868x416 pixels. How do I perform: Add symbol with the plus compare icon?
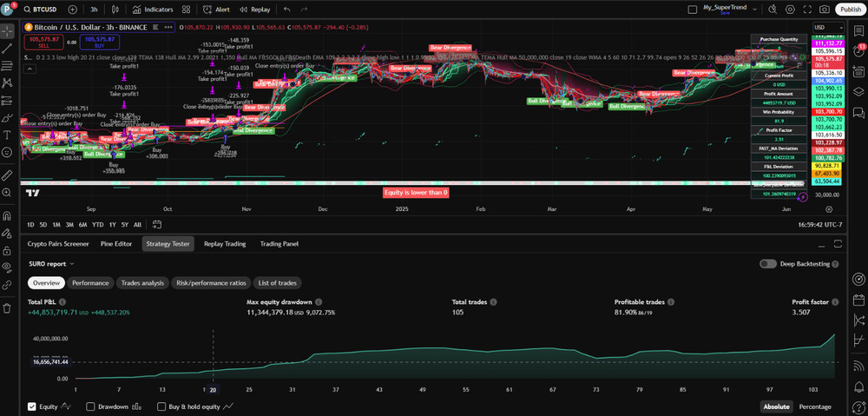click(73, 10)
